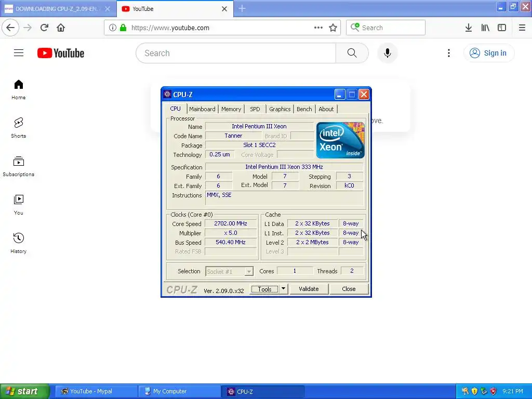Screen dimensions: 532x399
Task: Open YouTube settings three-dot menu
Action: (x=448, y=53)
